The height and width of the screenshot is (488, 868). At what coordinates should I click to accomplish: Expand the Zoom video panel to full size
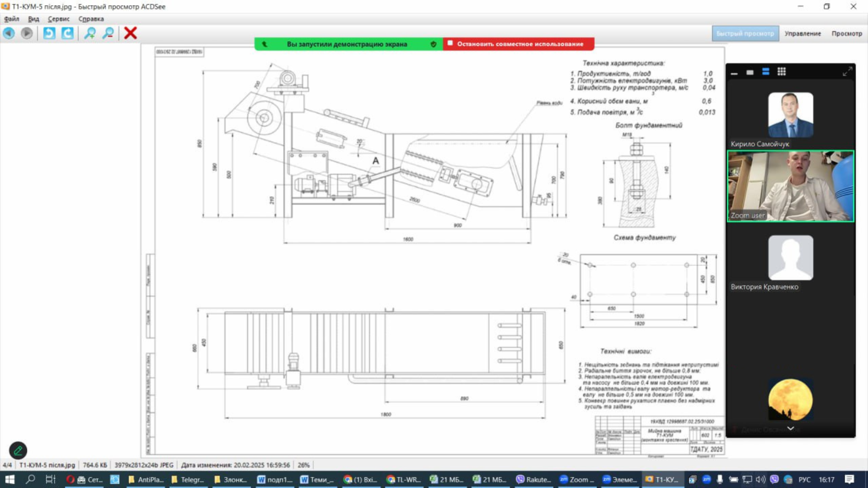tap(847, 71)
